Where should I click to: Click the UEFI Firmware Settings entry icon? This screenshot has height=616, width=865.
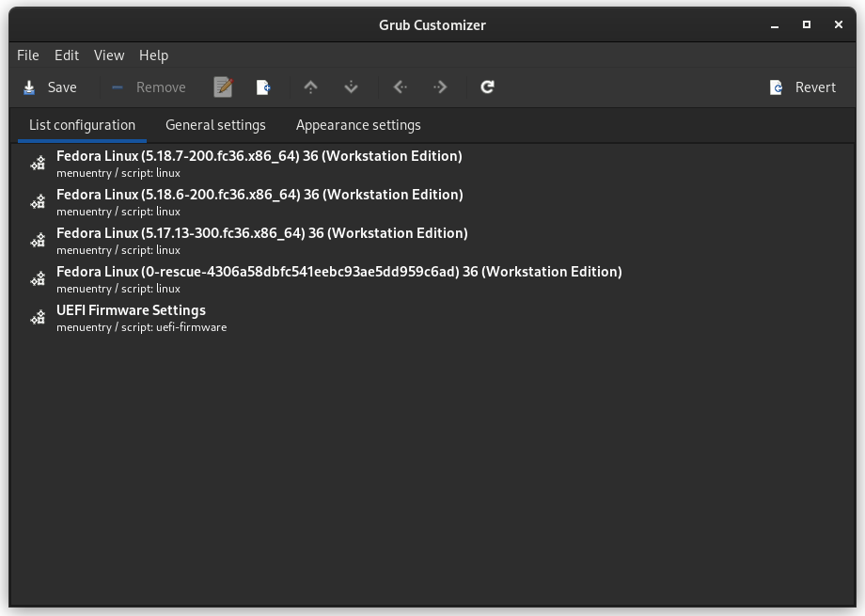pyautogui.click(x=38, y=318)
